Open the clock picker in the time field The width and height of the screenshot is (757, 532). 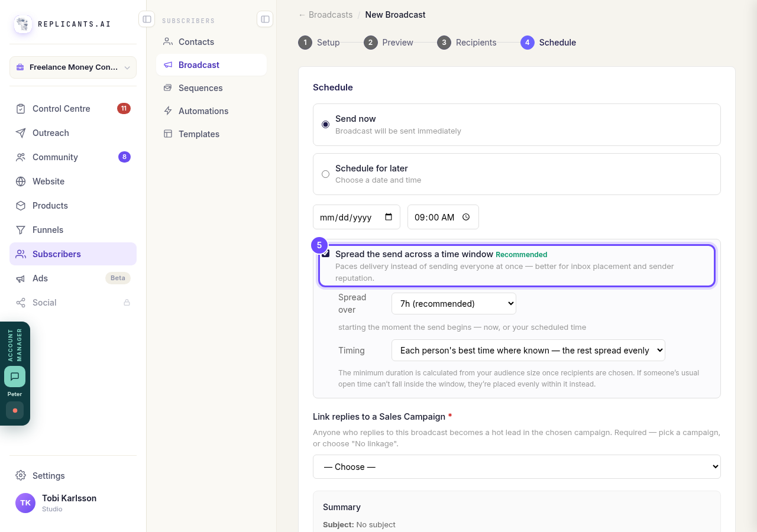466,217
